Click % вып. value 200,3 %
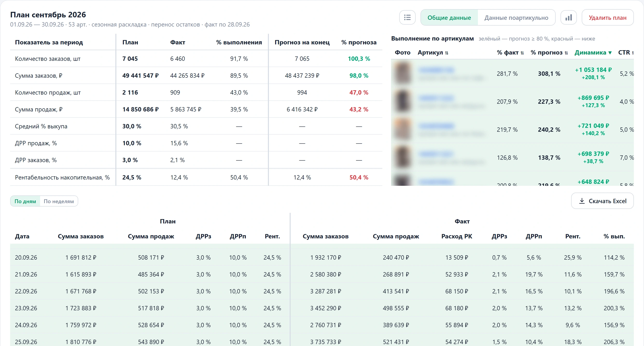Image resolution: width=644 pixels, height=346 pixels. (614, 308)
